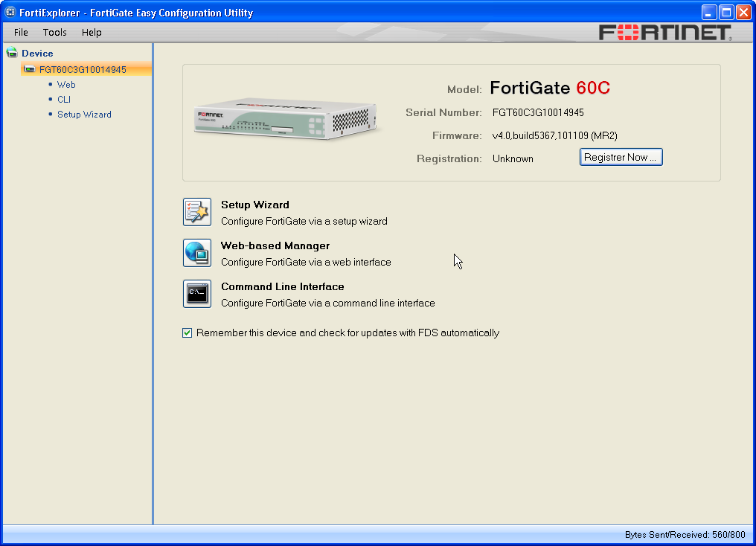Click firmware version v4.0,build5367,101109 (MR2)
Image resolution: width=756 pixels, height=546 pixels.
[x=554, y=136]
